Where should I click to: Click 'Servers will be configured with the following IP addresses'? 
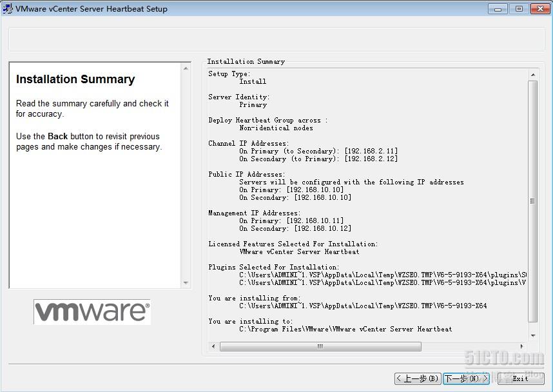(x=351, y=182)
